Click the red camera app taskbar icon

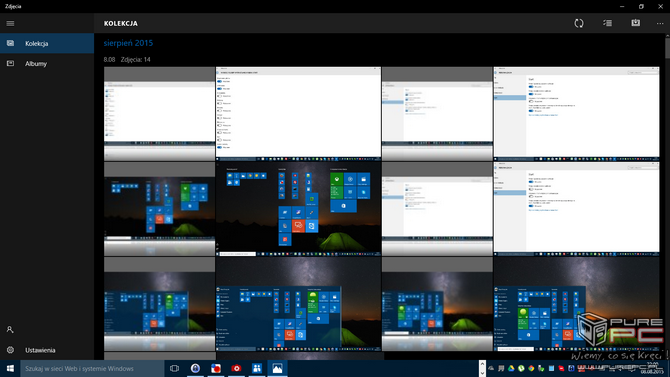click(236, 368)
